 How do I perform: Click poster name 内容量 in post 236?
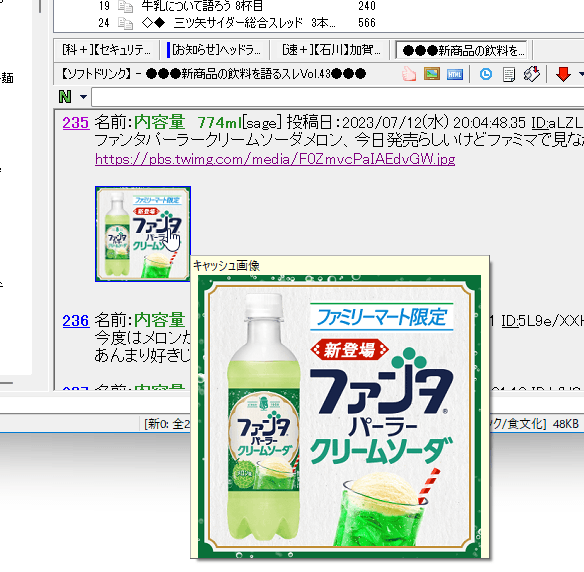tap(159, 320)
